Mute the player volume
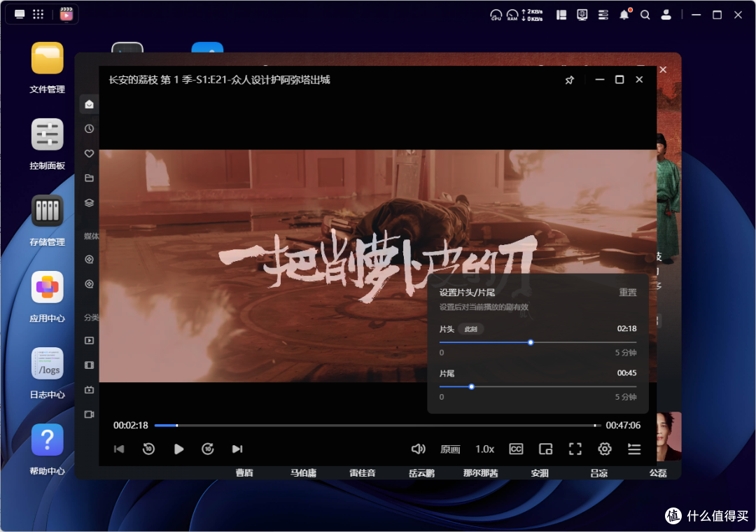Image resolution: width=756 pixels, height=532 pixels. (418, 449)
